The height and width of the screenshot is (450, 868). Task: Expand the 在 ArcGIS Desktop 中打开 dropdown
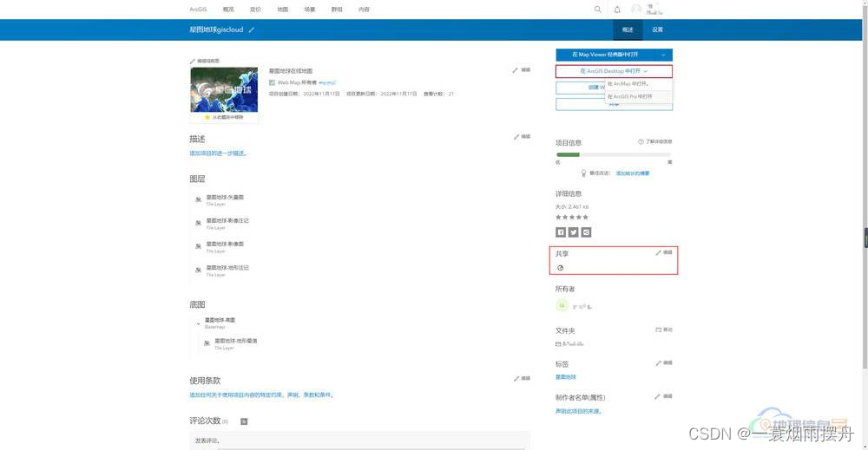tap(614, 71)
